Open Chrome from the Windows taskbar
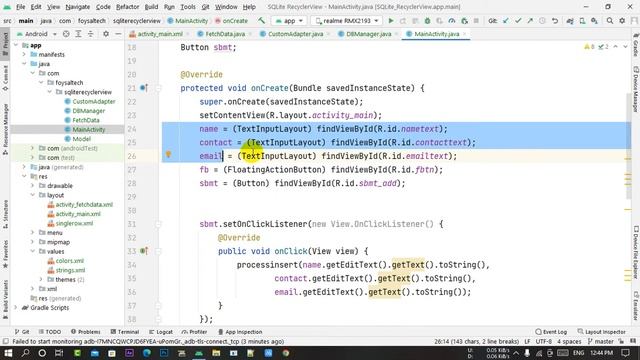Screen dimensions: 640x360 click(x=286, y=353)
